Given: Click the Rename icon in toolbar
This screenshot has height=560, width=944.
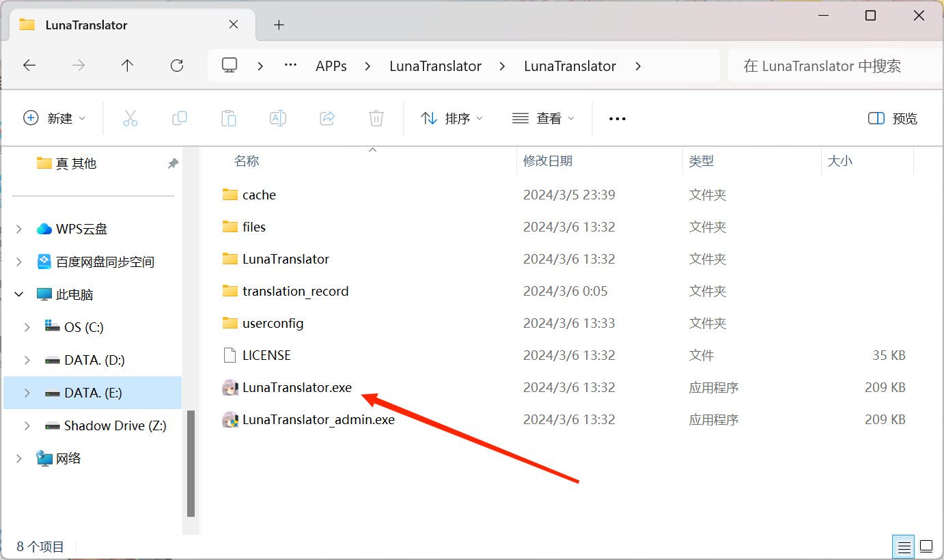Looking at the screenshot, I should [x=278, y=118].
